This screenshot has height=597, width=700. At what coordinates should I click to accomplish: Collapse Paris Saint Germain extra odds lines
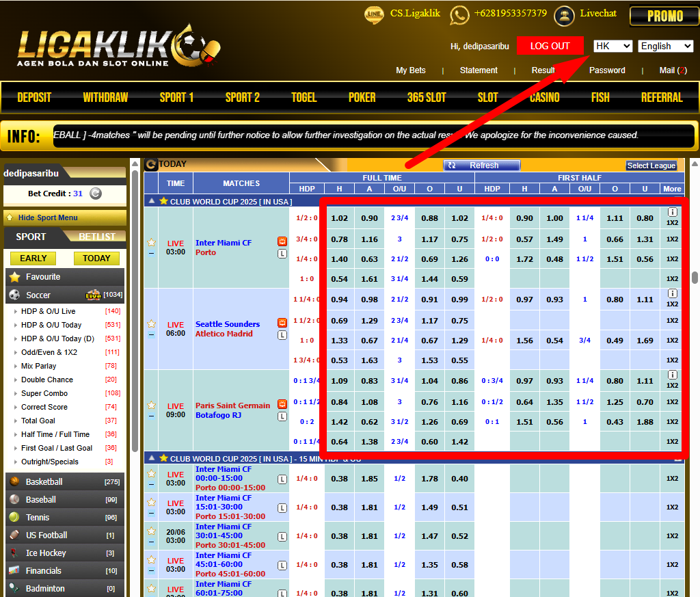(x=151, y=416)
